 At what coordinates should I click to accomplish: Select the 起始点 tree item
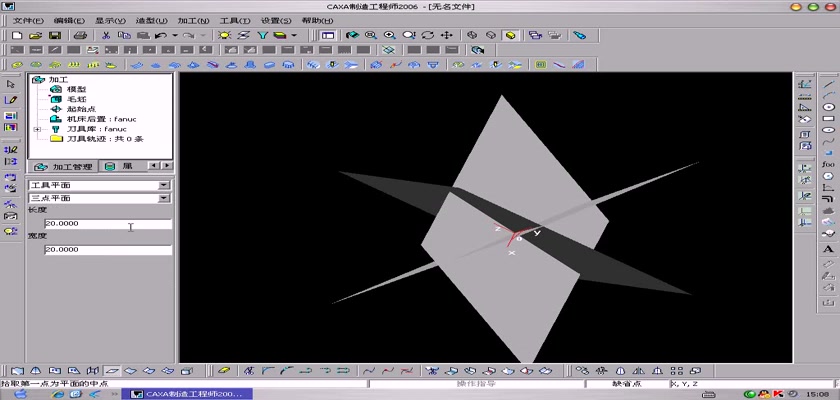tap(81, 109)
